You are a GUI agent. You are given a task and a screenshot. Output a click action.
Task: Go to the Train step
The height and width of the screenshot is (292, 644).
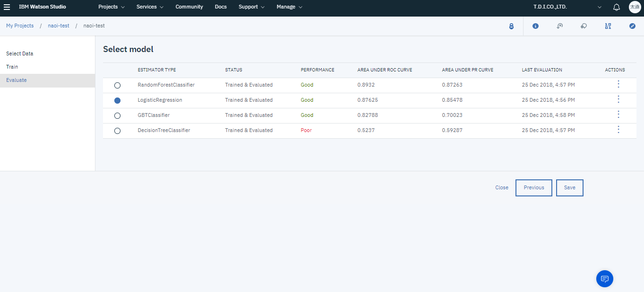coord(12,67)
